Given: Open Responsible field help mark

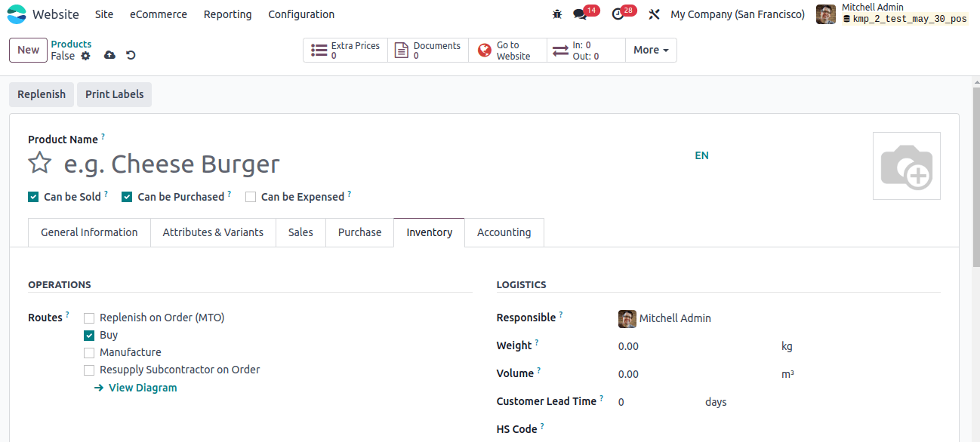Looking at the screenshot, I should pos(561,315).
